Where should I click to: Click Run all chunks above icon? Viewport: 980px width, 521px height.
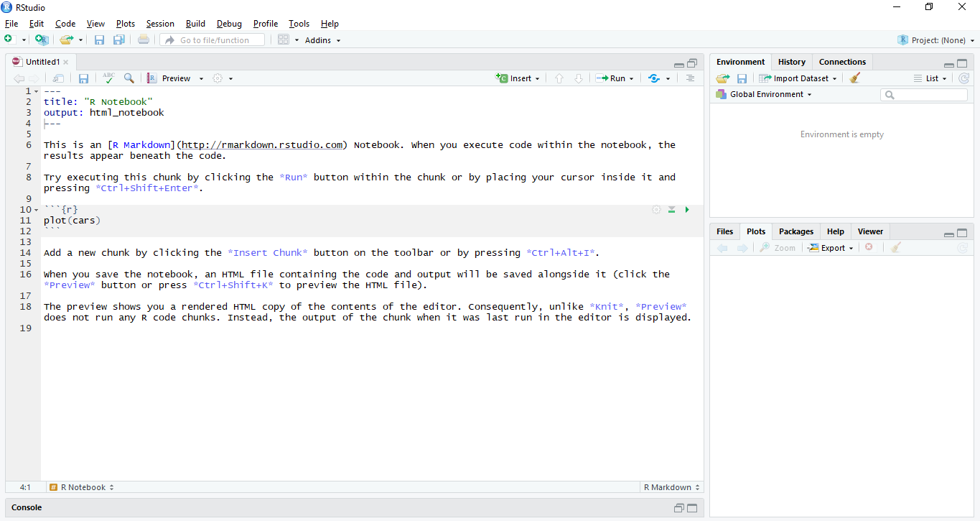coord(671,210)
